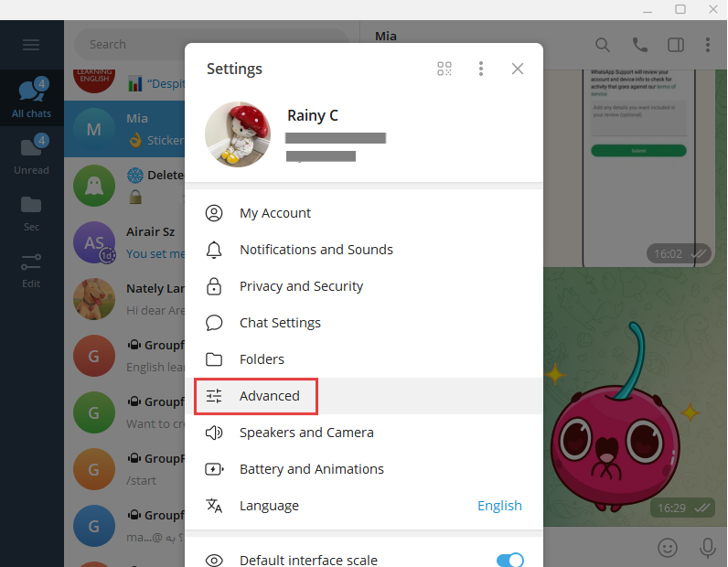
Task: Open the Mia chat three-dot menu
Action: 708,45
